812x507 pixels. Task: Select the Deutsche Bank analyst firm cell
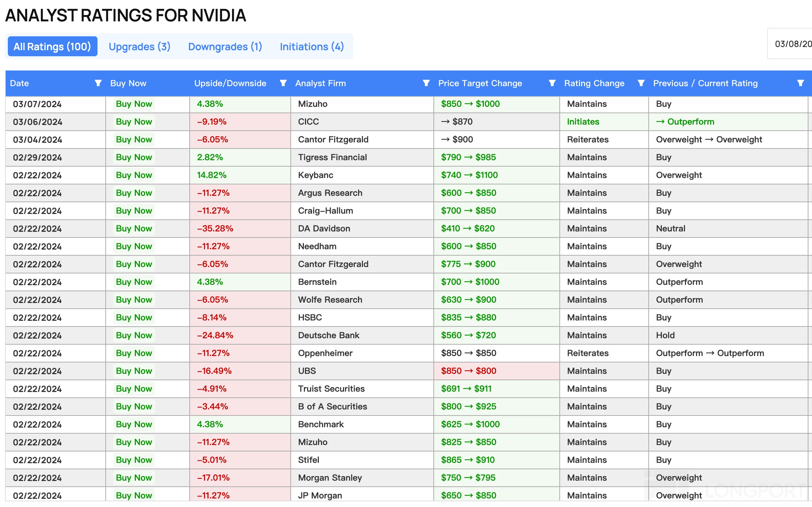[328, 335]
